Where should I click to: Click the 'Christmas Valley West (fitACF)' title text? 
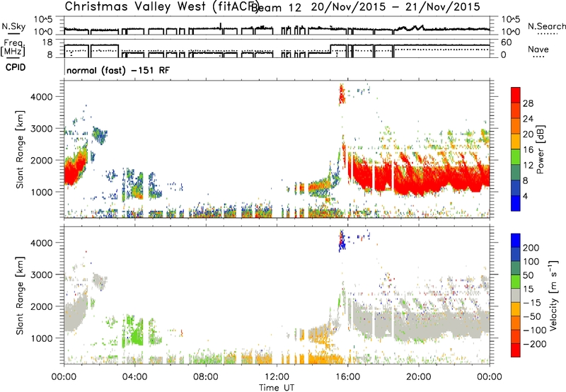point(161,6)
